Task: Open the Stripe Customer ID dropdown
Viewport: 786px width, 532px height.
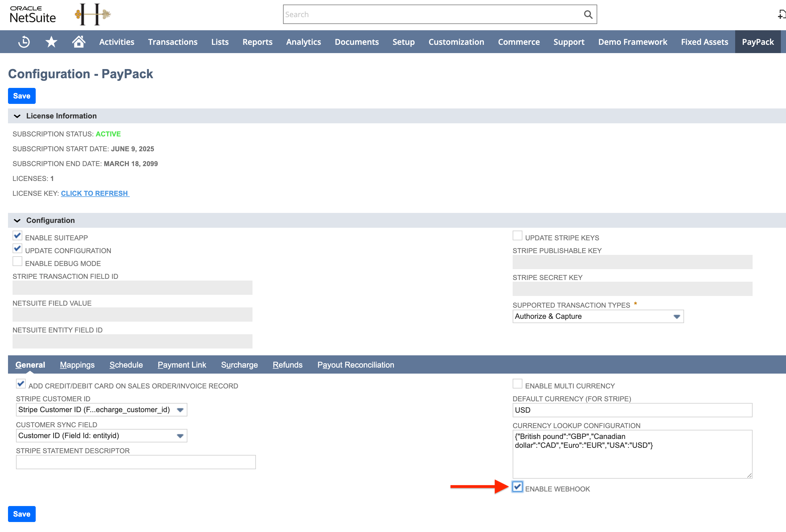Action: click(x=180, y=410)
